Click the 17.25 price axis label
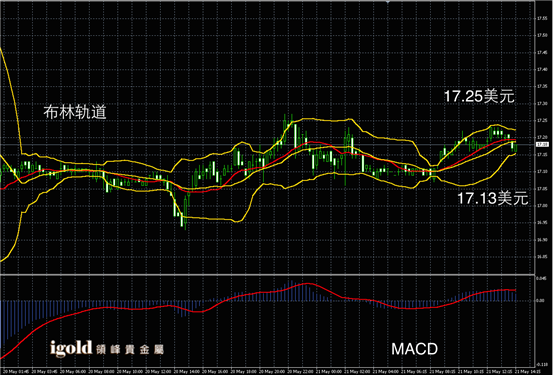Image resolution: width=553 pixels, height=375 pixels. pos(542,120)
